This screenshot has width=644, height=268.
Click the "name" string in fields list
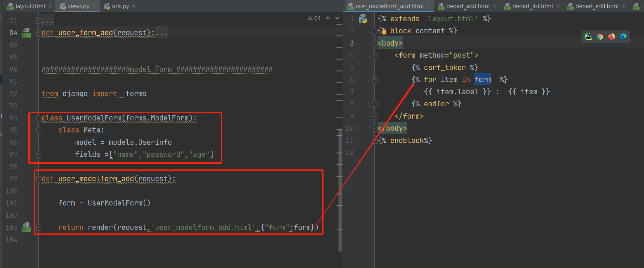(x=126, y=154)
